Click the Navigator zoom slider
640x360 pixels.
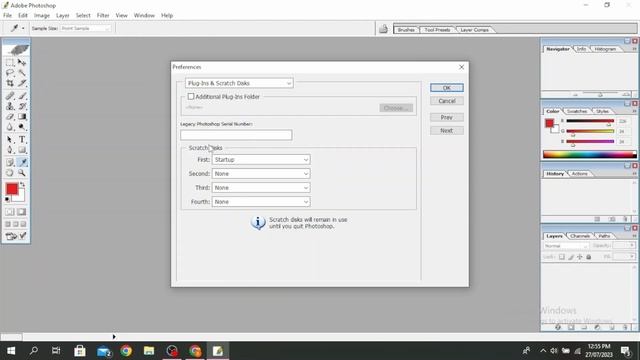(x=600, y=95)
